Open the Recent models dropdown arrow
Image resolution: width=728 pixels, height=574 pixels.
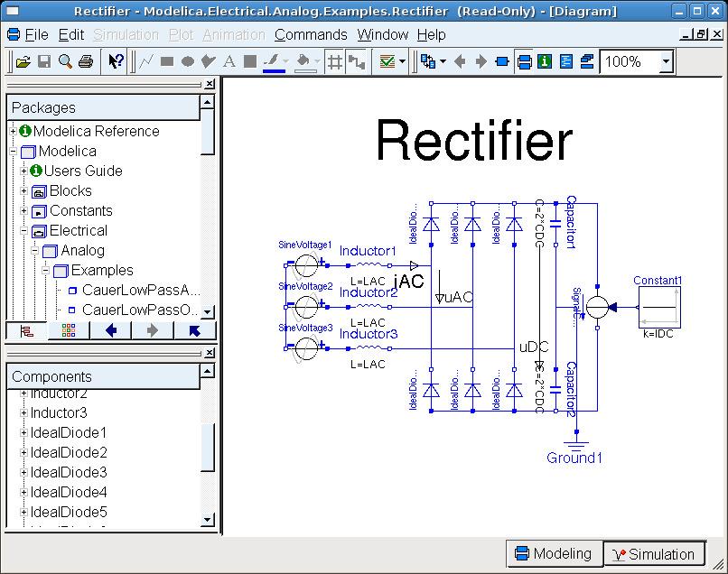(x=443, y=61)
